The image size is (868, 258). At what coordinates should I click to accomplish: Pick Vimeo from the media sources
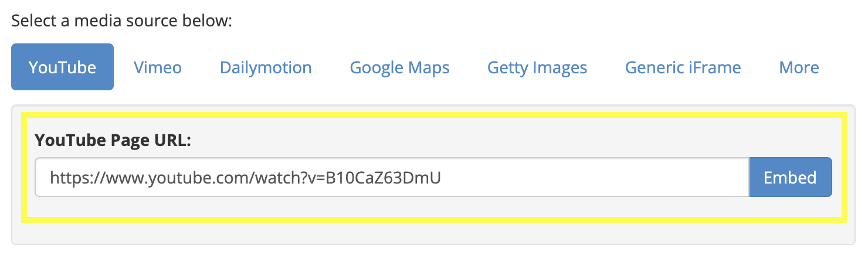pyautogui.click(x=158, y=67)
